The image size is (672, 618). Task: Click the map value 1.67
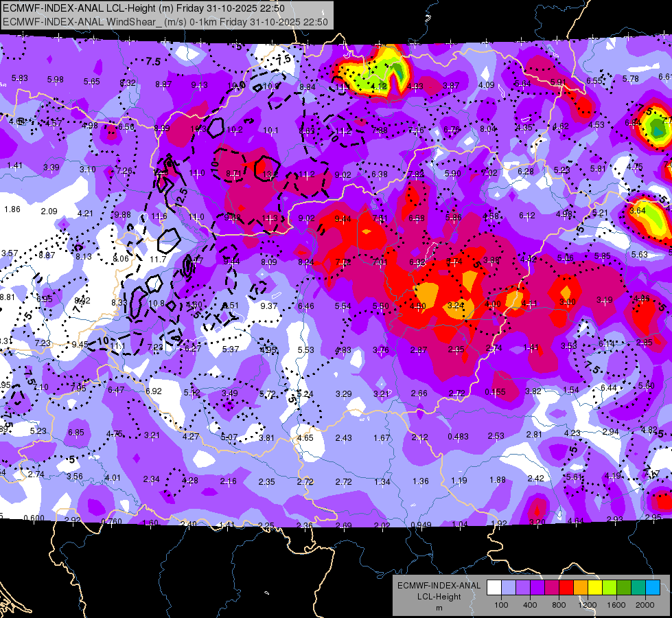382,438
